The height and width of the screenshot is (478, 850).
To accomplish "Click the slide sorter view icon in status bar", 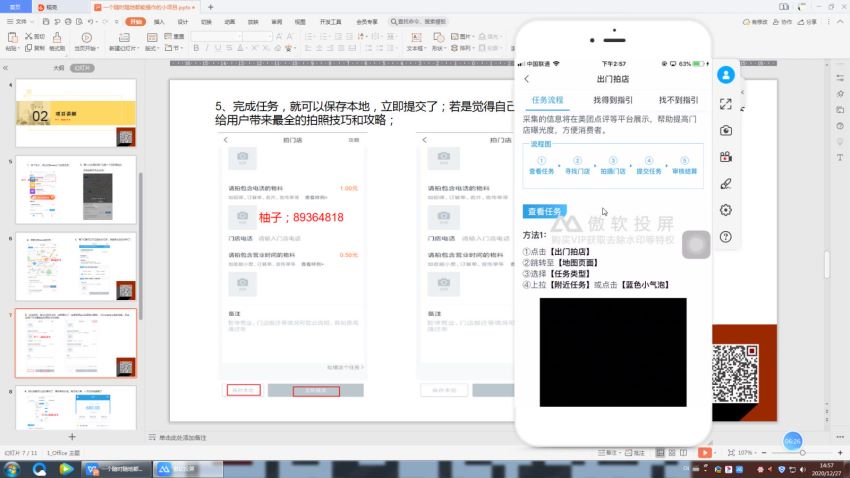I will point(672,453).
